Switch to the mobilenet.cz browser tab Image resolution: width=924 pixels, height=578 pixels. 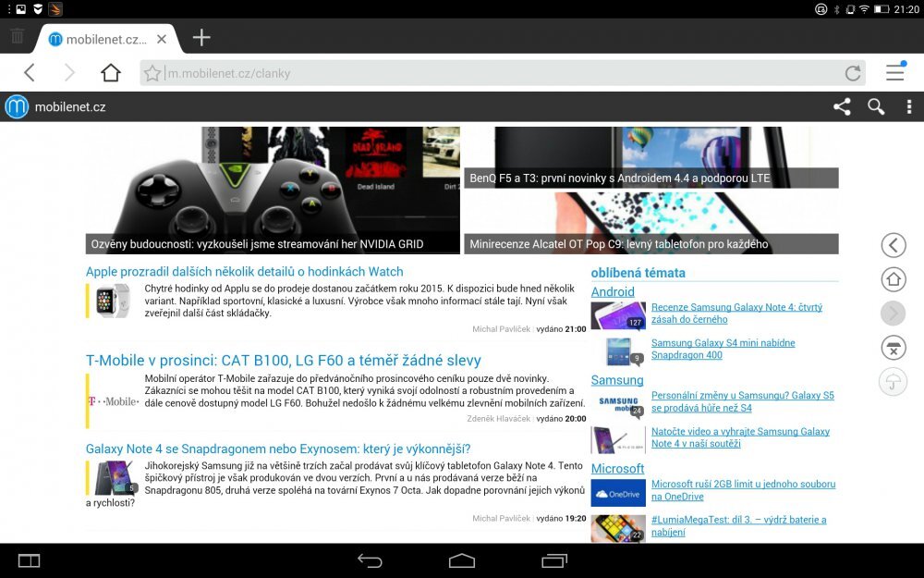102,39
